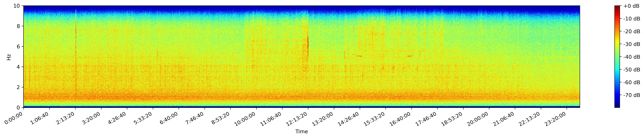
Task: Click the '-30 dB' colorbar label
Action: pos(632,44)
